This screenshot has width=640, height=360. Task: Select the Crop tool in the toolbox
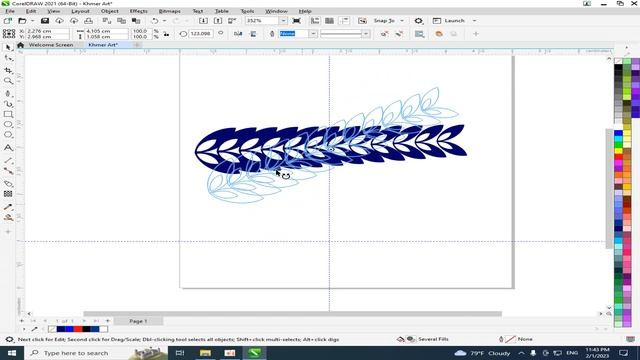pyautogui.click(x=8, y=70)
